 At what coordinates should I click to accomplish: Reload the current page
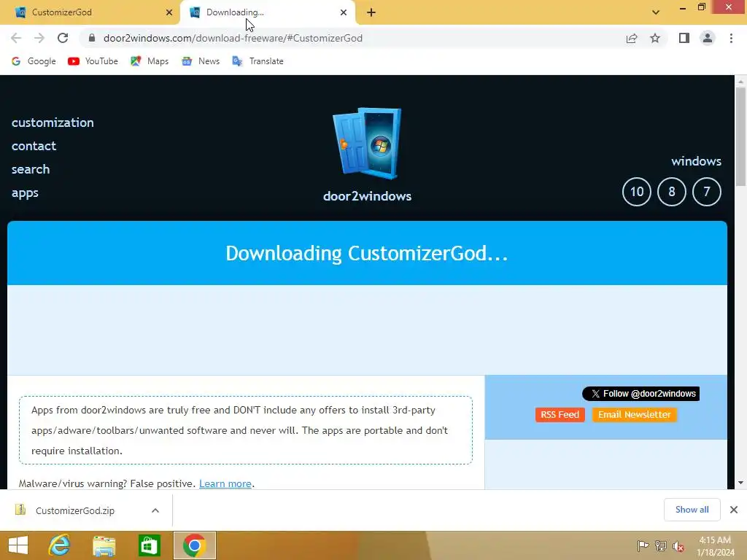click(63, 38)
